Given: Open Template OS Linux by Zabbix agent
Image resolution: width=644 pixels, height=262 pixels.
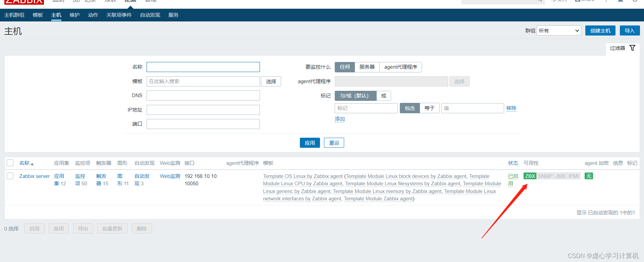Looking at the screenshot, I should 303,176.
